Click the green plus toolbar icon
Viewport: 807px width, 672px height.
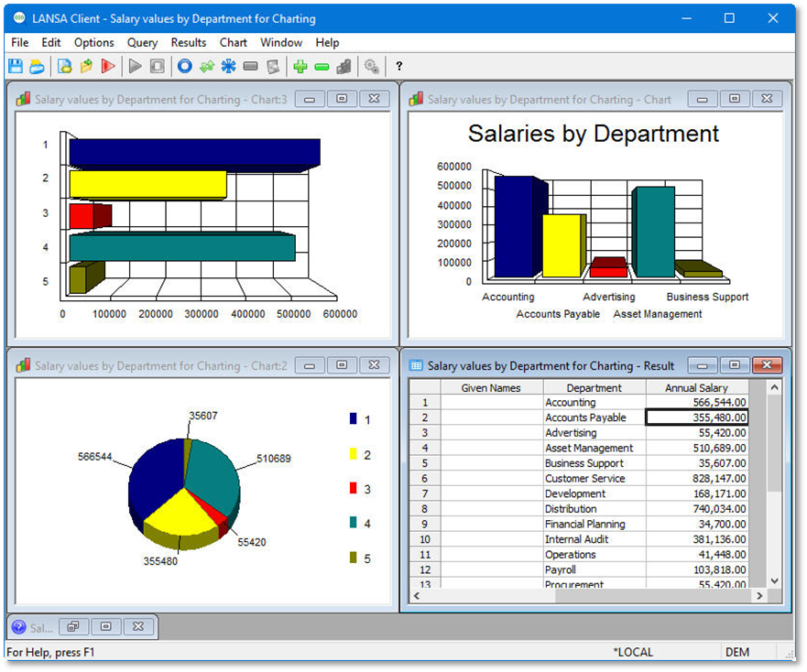point(300,66)
